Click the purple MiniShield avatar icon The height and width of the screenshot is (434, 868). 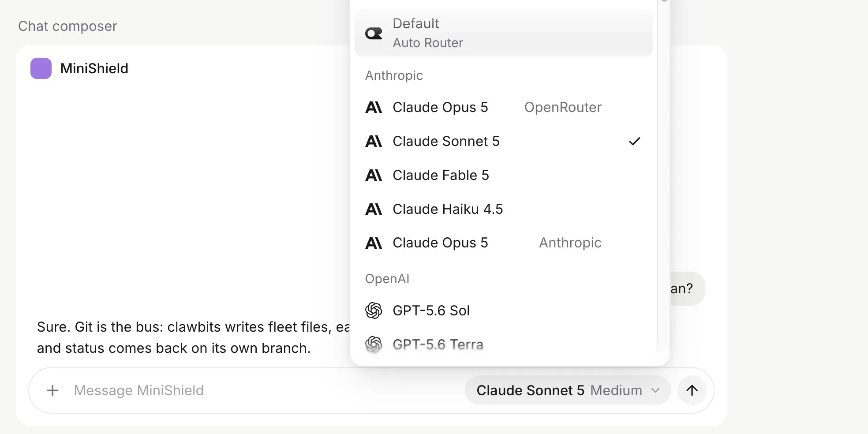pos(41,68)
